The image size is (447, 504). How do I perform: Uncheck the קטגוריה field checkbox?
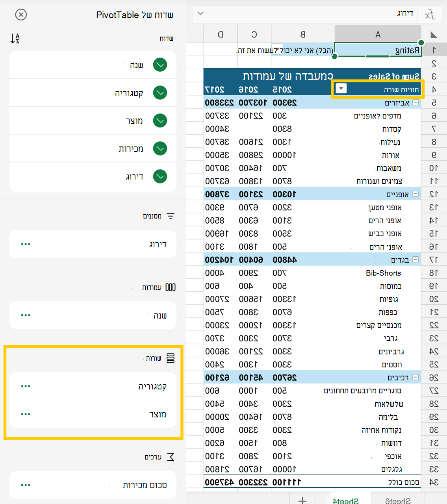[x=160, y=93]
